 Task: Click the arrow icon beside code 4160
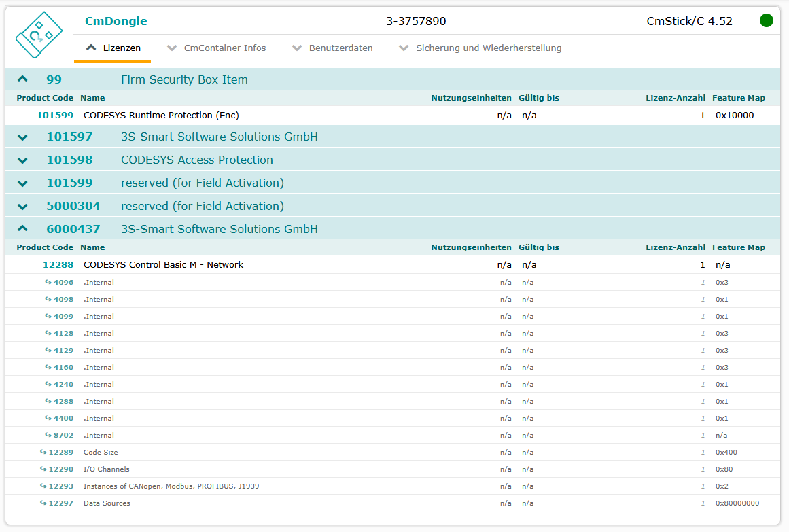(48, 367)
